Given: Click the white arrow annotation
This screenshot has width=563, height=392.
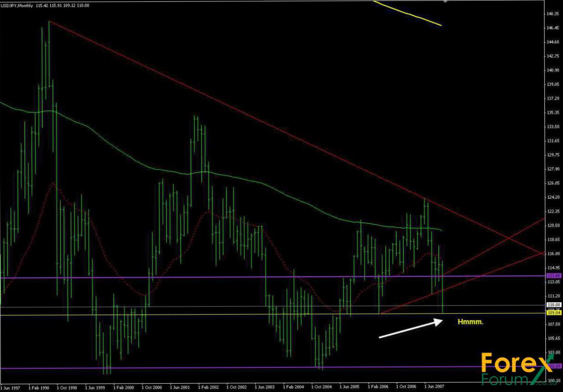Looking at the screenshot, I should coord(409,329).
